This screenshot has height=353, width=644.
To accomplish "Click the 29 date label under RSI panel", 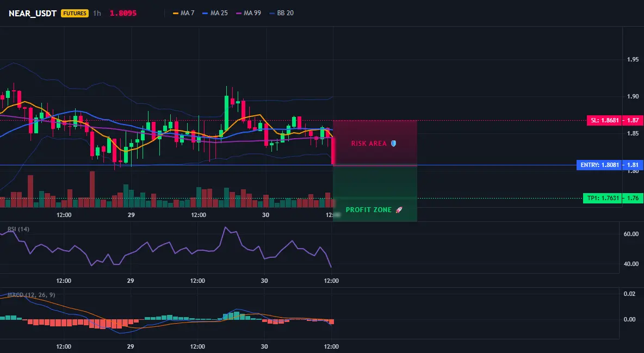I will (130, 281).
